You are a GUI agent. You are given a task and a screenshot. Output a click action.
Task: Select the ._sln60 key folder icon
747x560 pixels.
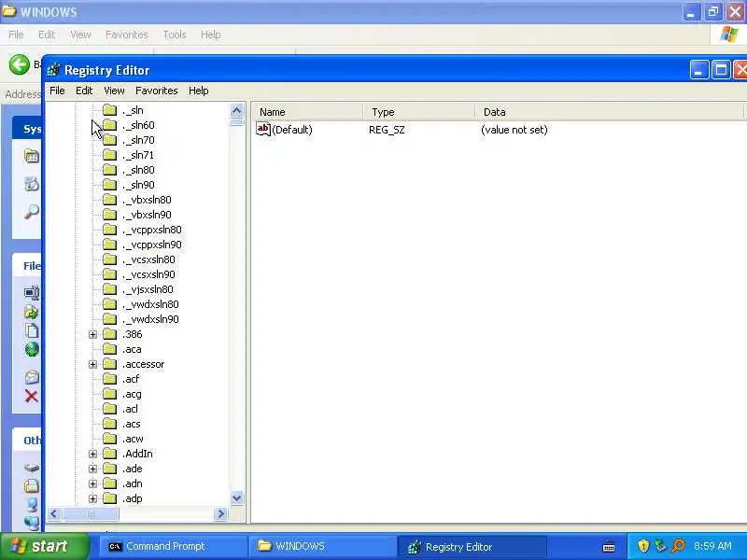109,125
